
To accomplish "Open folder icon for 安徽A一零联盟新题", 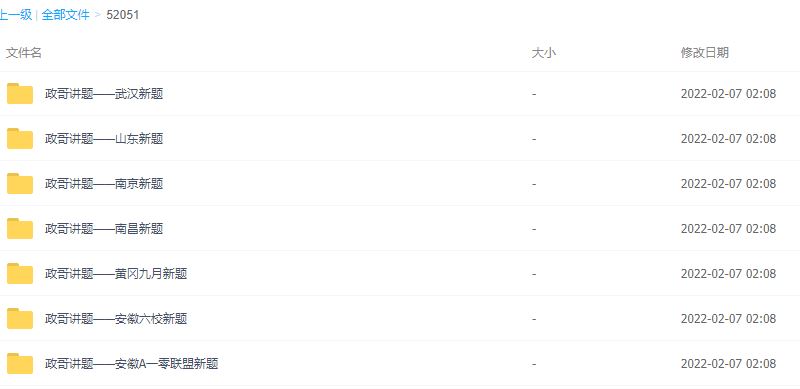I will (20, 363).
